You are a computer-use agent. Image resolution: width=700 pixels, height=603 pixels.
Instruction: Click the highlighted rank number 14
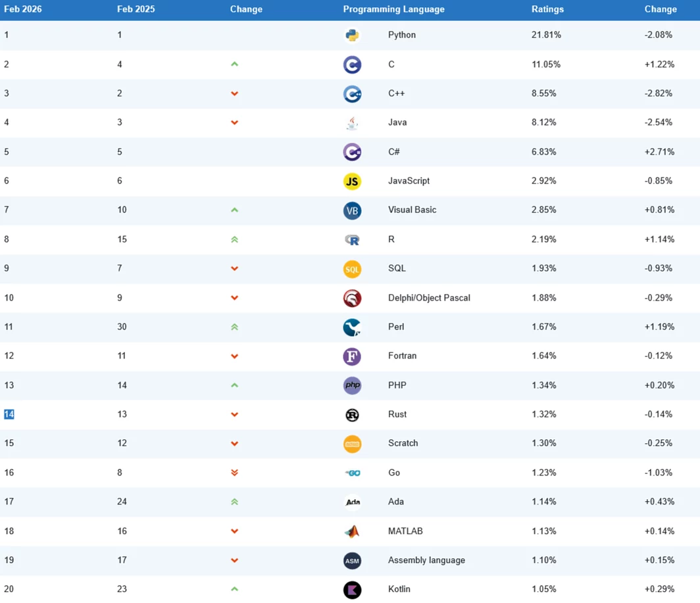pos(9,414)
